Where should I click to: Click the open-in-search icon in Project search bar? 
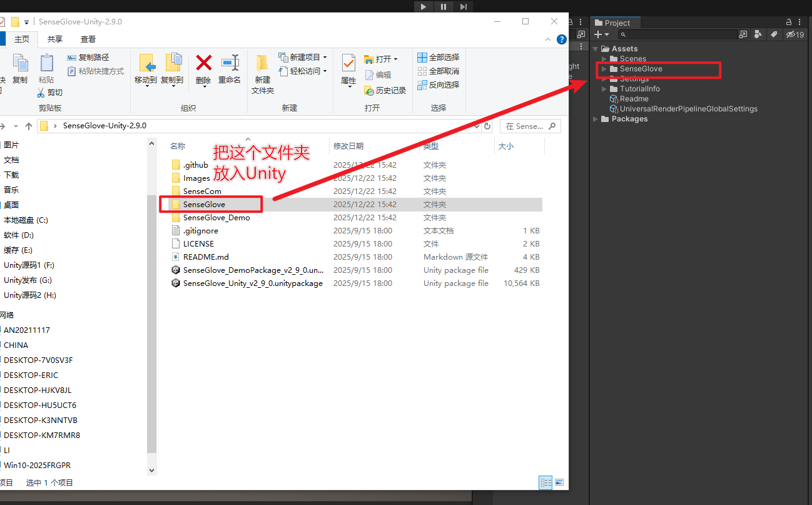[743, 34]
